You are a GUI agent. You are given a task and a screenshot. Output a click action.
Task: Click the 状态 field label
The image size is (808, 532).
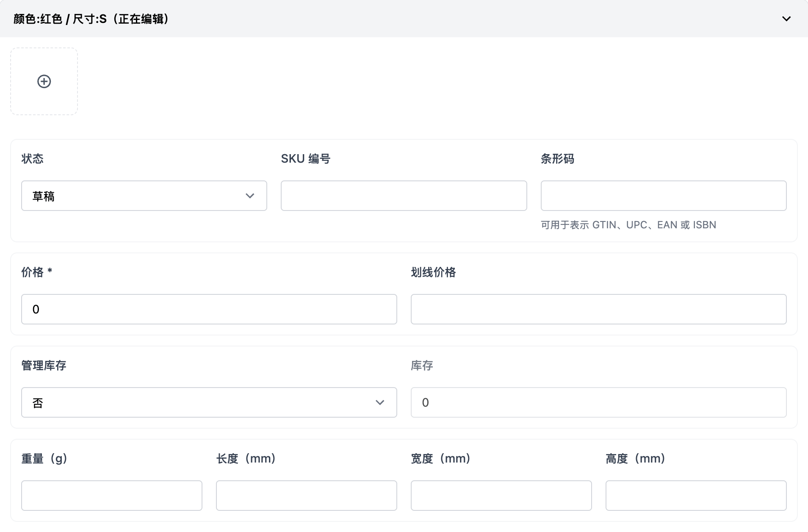[33, 159]
